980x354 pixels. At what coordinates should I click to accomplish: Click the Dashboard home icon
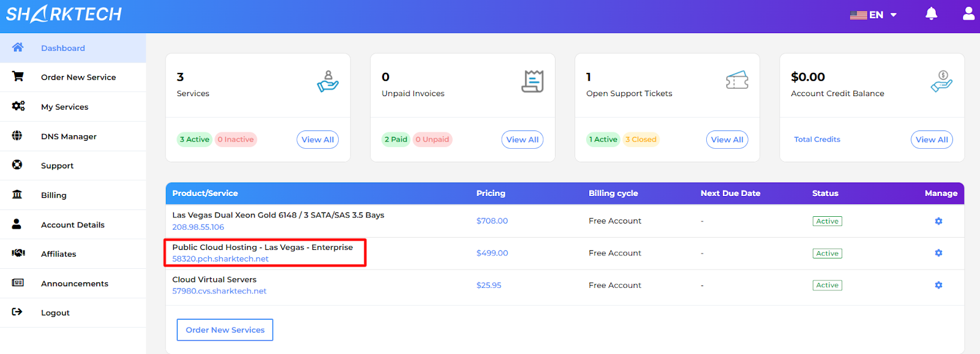pyautogui.click(x=18, y=47)
